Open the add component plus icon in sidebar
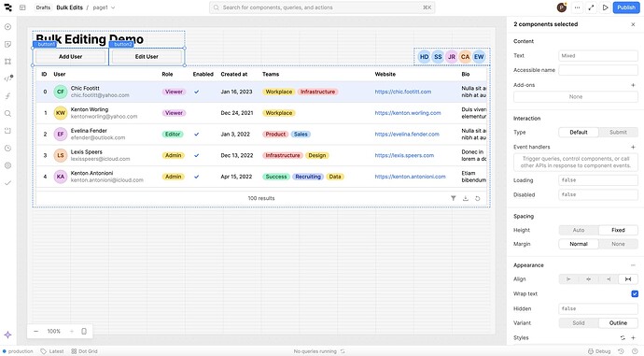The width and height of the screenshot is (644, 356). 7,27
